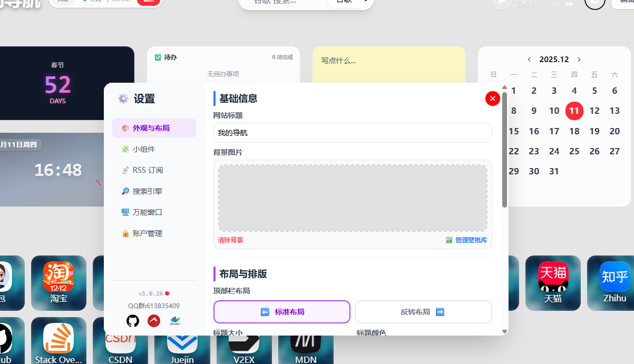
Task: Go to previous month in calendar
Action: tap(529, 60)
